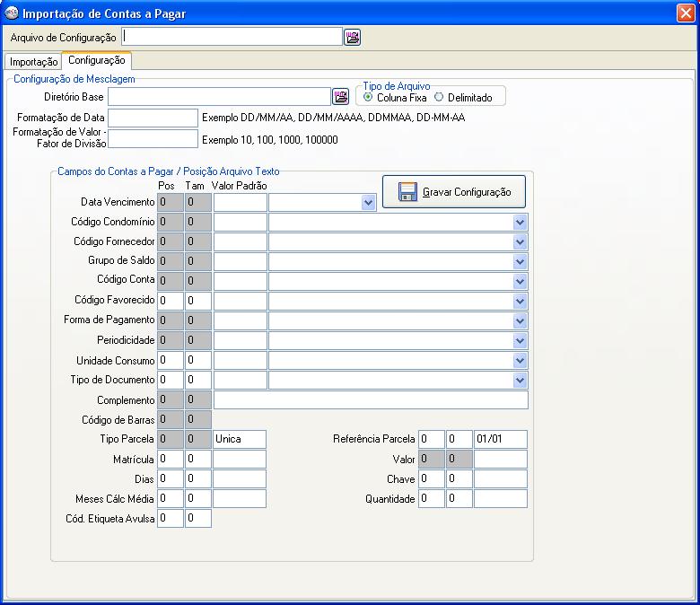Click browse icon next to Arquivo de Configuração
Viewport: 700px width, 605px height.
(x=352, y=37)
